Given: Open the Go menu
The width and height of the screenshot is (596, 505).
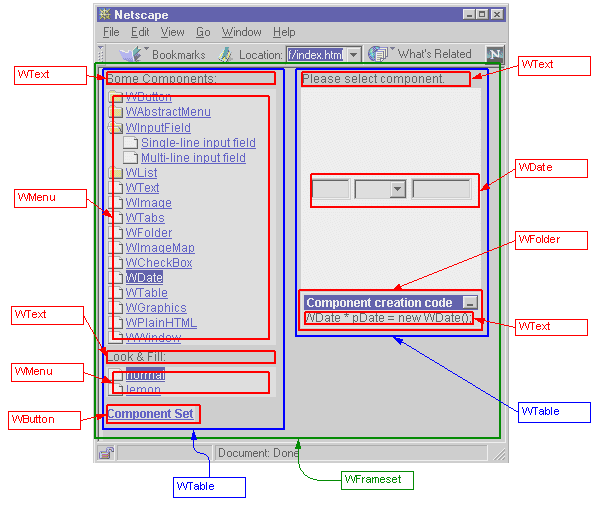Looking at the screenshot, I should point(203,32).
